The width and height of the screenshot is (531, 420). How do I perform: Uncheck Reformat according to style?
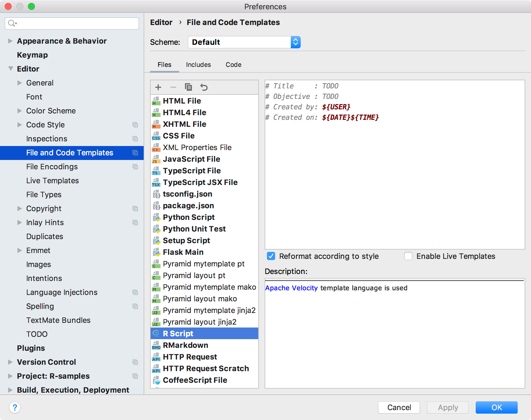(x=271, y=256)
